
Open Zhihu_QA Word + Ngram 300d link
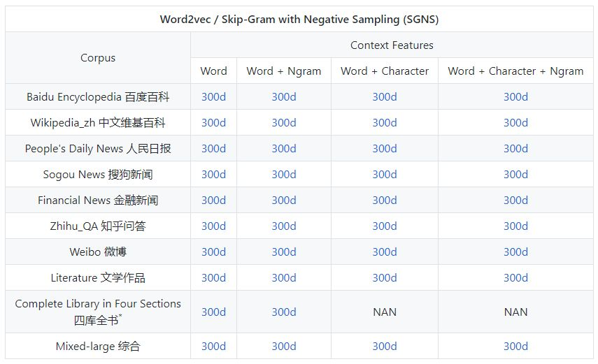tap(284, 226)
